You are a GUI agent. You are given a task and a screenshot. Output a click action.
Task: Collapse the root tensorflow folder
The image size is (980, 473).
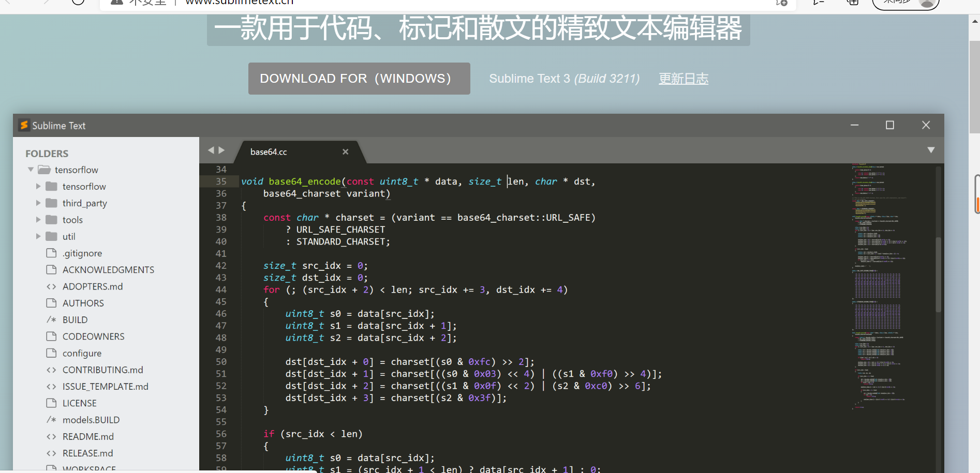pyautogui.click(x=31, y=170)
